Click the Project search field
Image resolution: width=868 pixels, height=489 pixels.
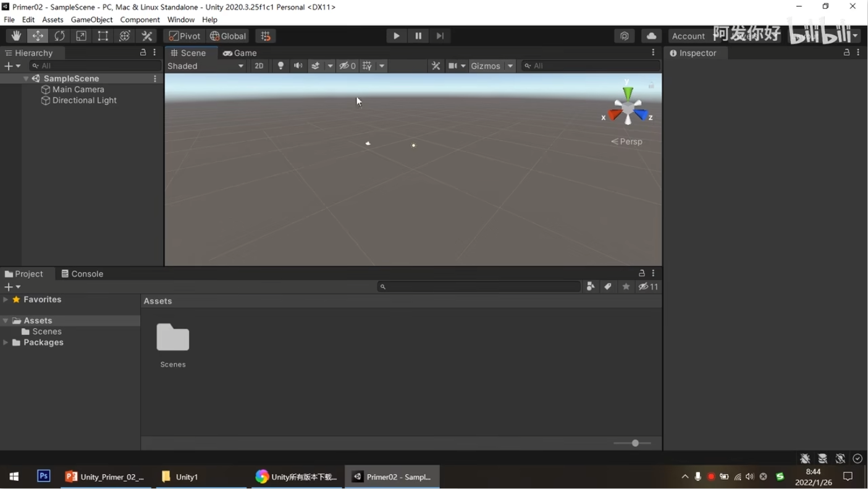point(479,287)
